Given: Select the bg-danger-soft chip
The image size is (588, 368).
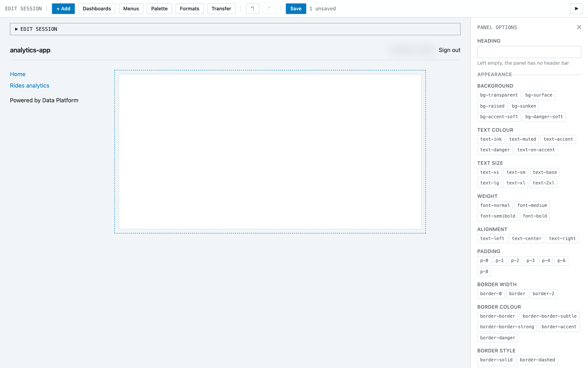Looking at the screenshot, I should tap(544, 117).
